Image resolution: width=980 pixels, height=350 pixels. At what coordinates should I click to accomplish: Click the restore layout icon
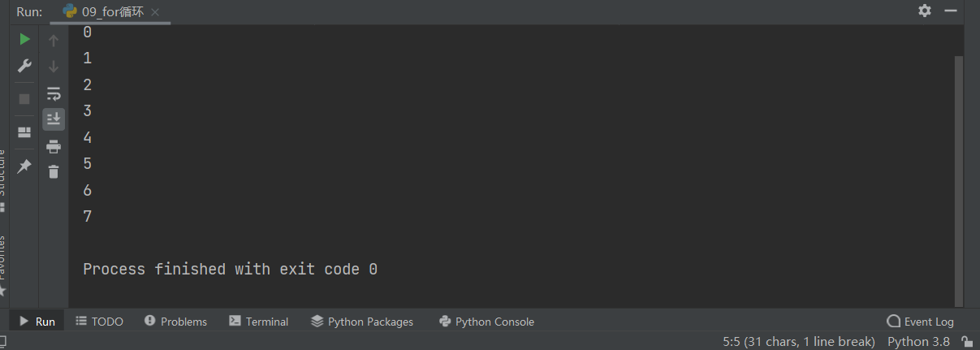(24, 132)
